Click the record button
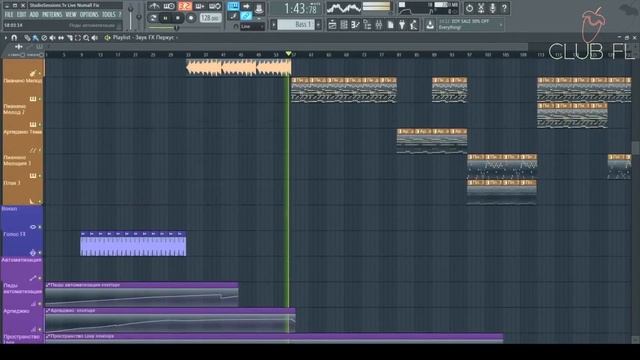 (x=191, y=18)
